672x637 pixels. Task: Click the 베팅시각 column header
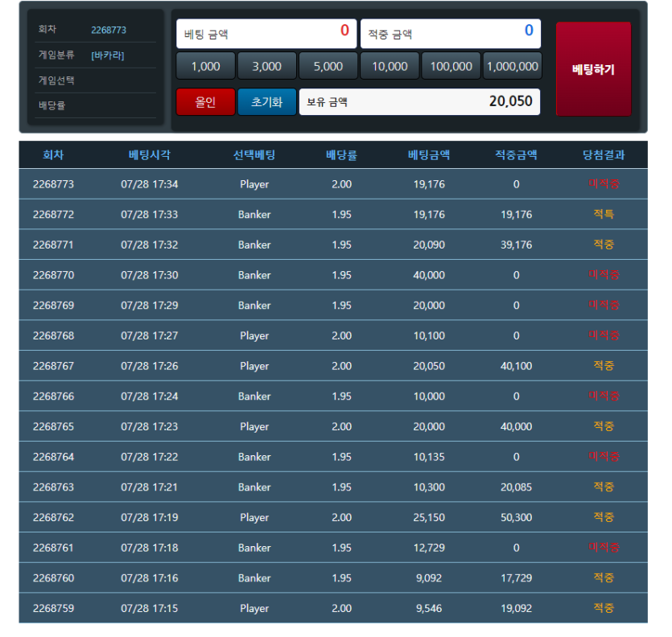tap(150, 154)
